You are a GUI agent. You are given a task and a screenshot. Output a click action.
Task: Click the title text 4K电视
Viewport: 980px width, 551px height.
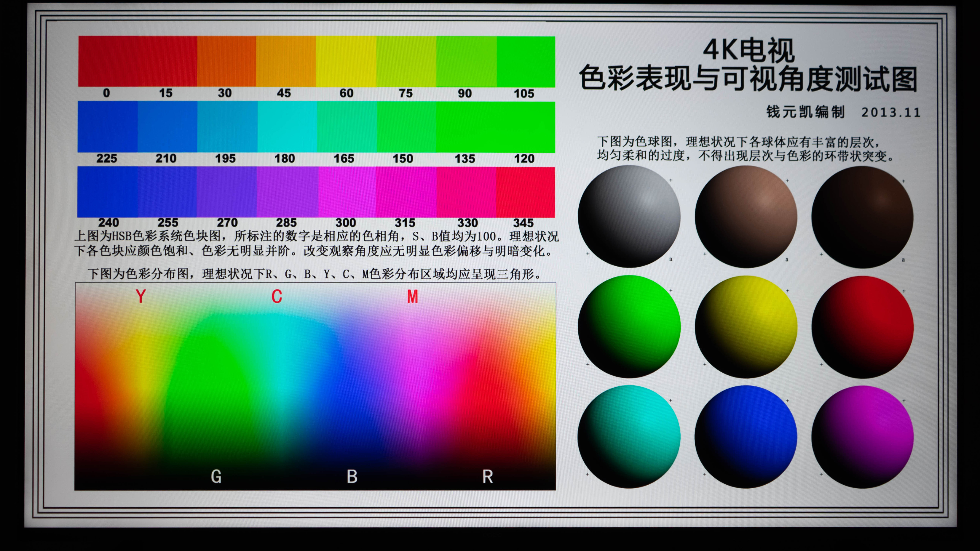pos(748,50)
